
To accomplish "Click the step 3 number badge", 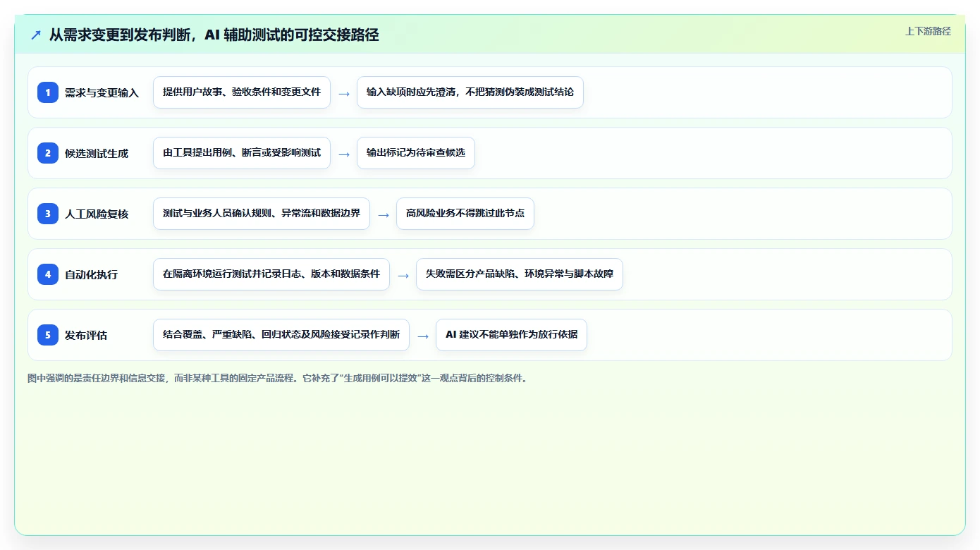I will click(48, 214).
